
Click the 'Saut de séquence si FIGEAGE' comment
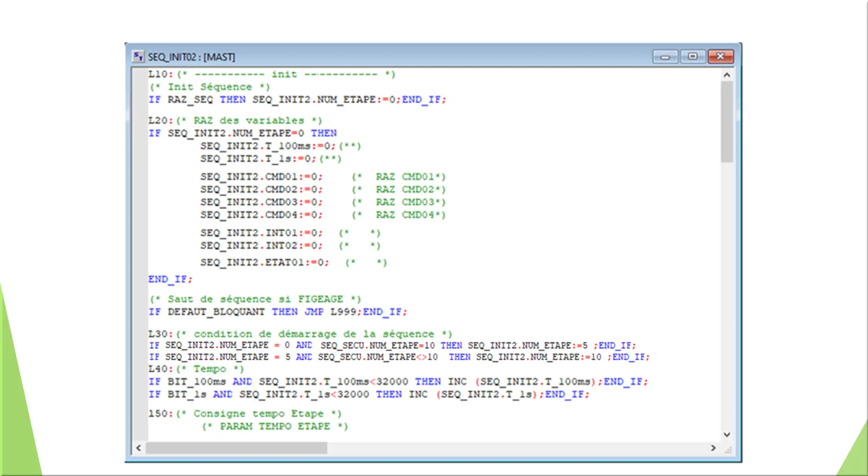pos(255,299)
